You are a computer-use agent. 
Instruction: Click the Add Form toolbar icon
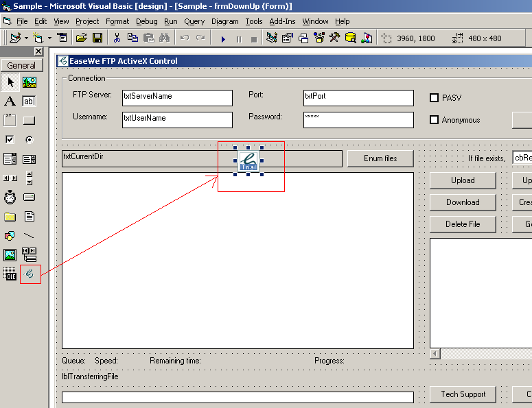(38, 38)
